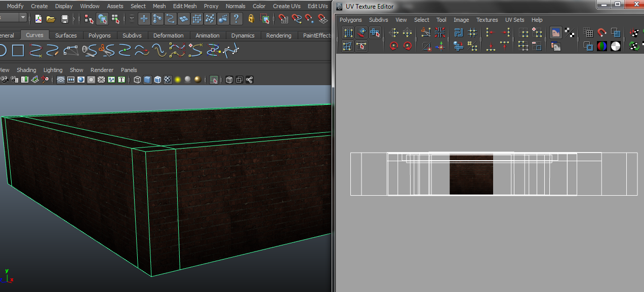Screen dimensions: 644x292
Task: Open UV Texture Editor Tool menu
Action: click(x=441, y=20)
